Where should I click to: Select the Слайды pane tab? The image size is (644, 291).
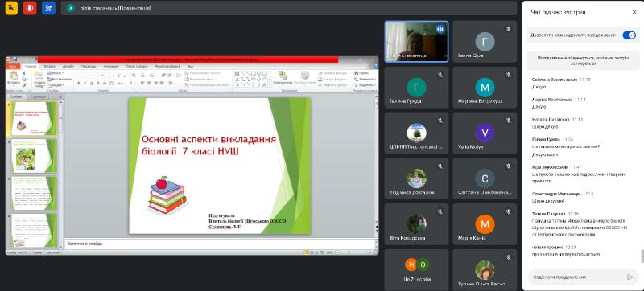click(x=16, y=96)
